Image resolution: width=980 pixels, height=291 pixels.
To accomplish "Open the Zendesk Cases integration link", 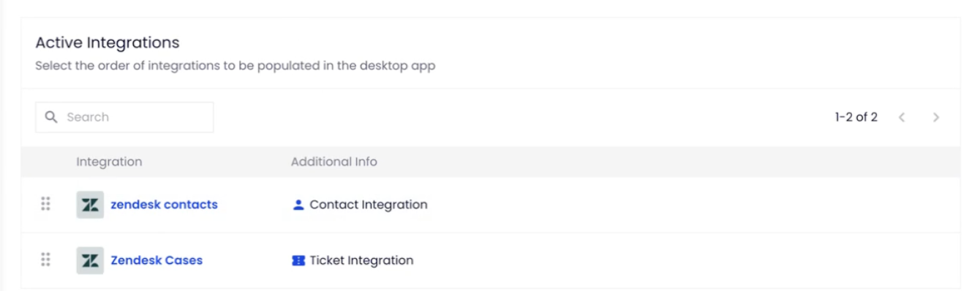I will coord(157,260).
